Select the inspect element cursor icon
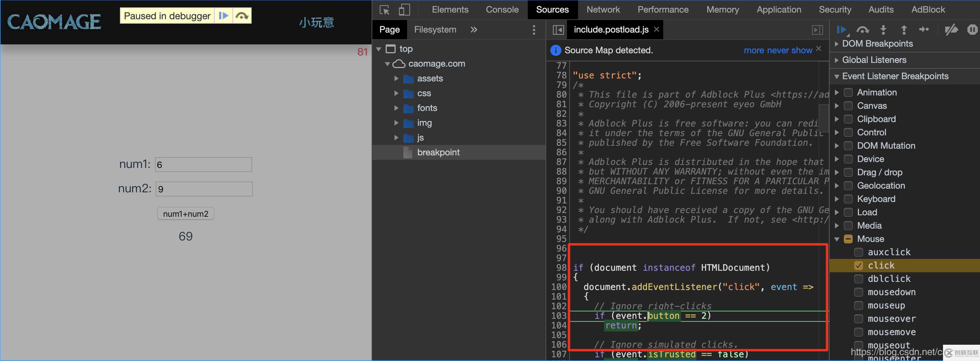The width and height of the screenshot is (980, 361). pos(384,10)
